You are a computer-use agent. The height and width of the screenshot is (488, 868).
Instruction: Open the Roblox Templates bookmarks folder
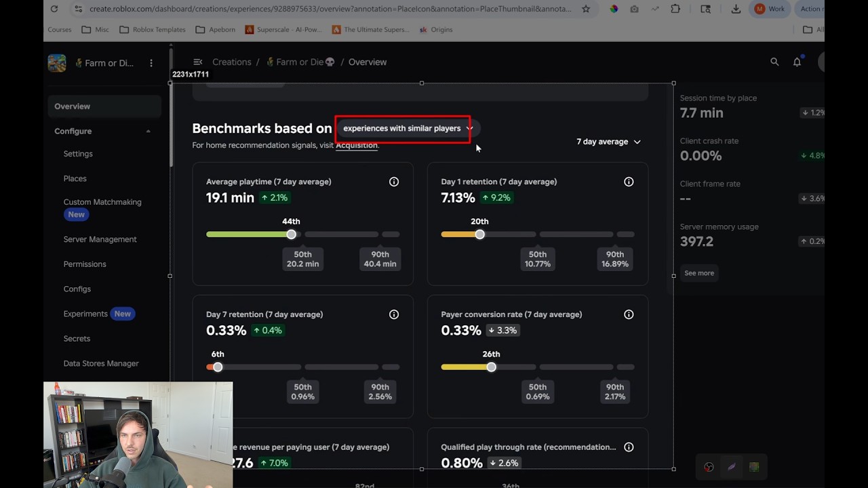click(x=152, y=30)
